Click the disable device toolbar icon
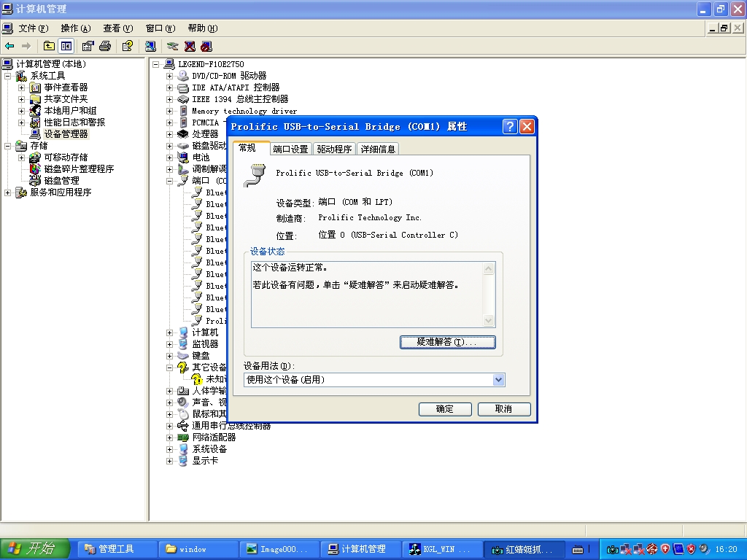This screenshot has width=747, height=560. pos(206,46)
